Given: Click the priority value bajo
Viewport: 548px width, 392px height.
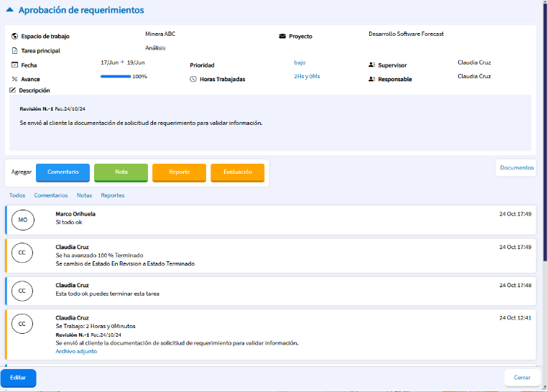Looking at the screenshot, I should click(x=300, y=62).
